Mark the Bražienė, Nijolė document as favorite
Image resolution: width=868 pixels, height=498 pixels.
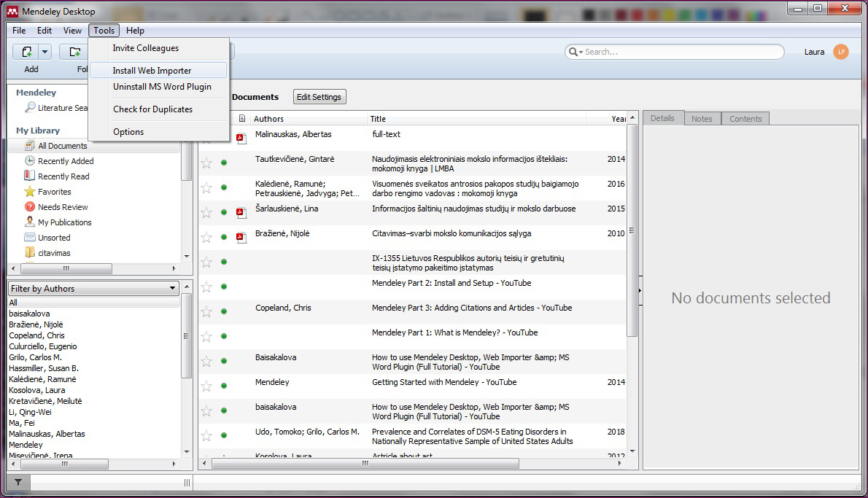[206, 238]
